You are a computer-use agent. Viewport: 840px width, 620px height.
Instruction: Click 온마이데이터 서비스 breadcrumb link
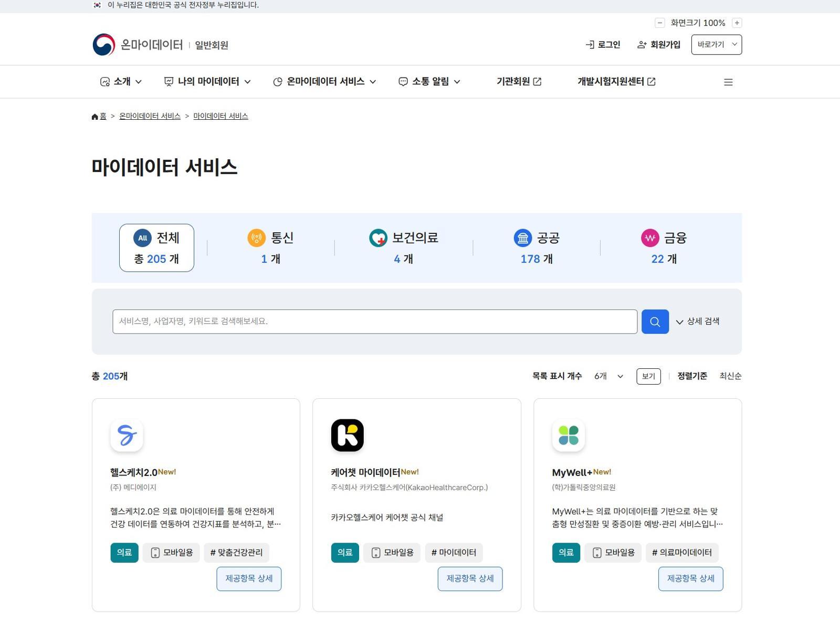(150, 116)
